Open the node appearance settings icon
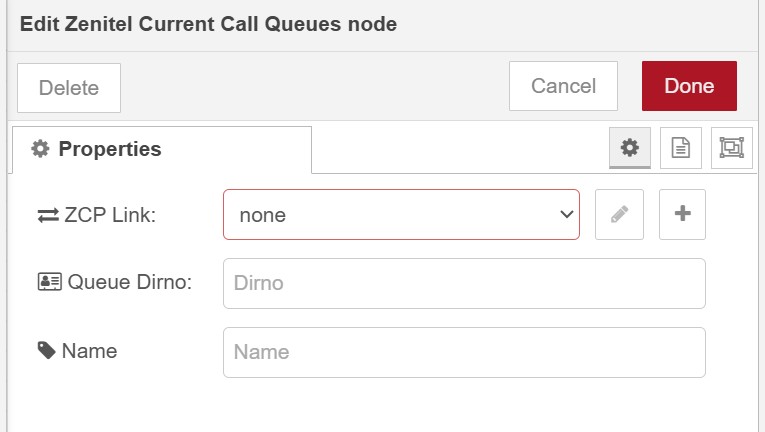 731,148
